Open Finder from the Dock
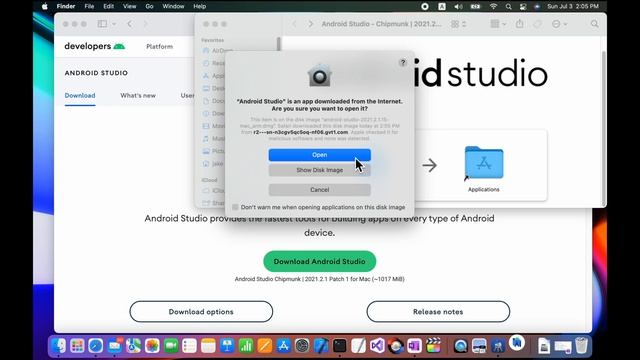640x360 pixels. pyautogui.click(x=59, y=346)
